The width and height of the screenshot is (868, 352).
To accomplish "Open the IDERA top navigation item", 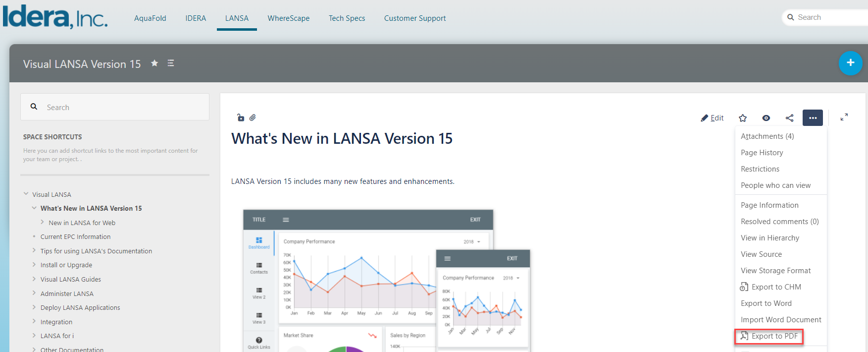I will (196, 18).
